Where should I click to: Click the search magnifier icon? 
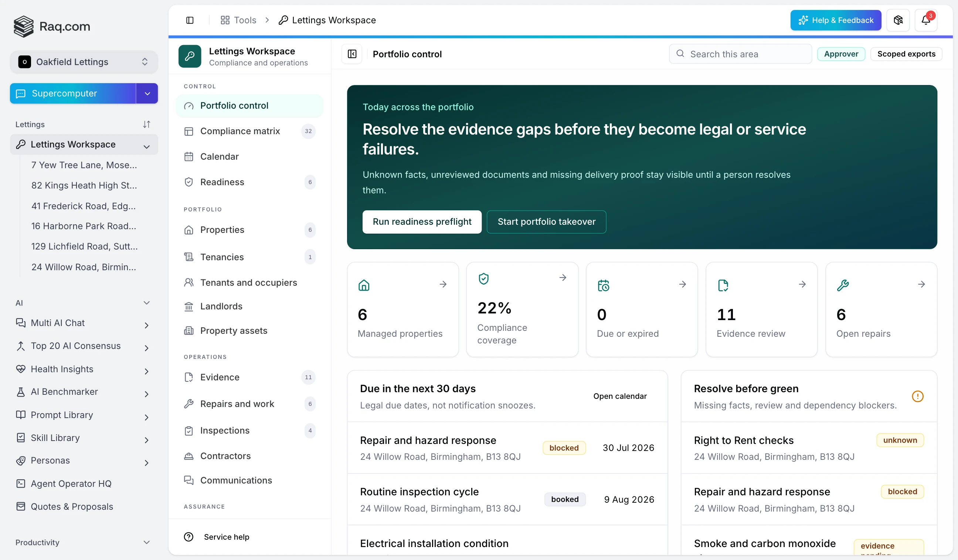click(680, 54)
